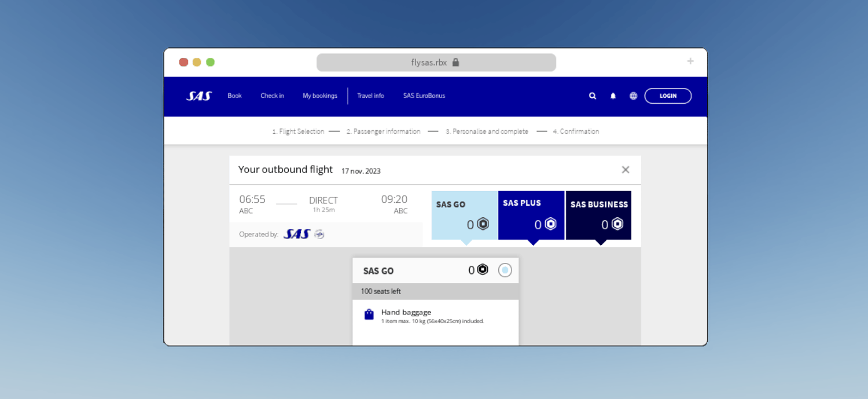This screenshot has width=868, height=399.
Task: Open the Travel info menu
Action: pos(370,96)
